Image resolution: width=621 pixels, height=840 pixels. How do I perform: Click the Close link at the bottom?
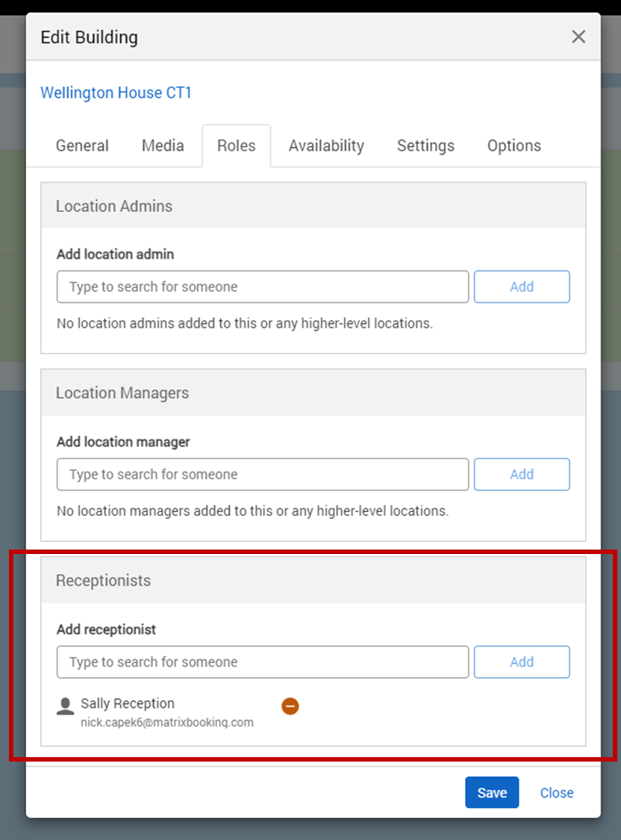[x=557, y=793]
